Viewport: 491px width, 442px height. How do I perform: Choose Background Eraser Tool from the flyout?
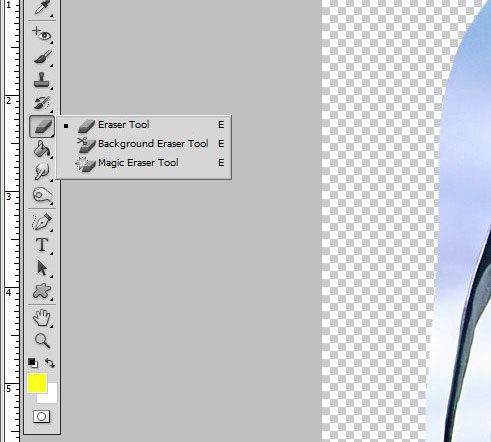tap(144, 144)
